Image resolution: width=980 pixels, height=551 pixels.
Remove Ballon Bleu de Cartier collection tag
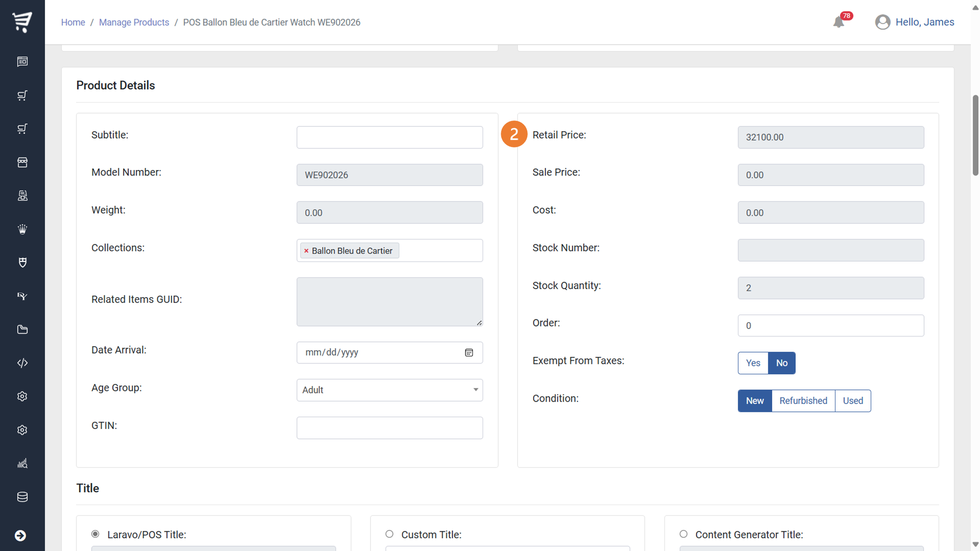(306, 251)
